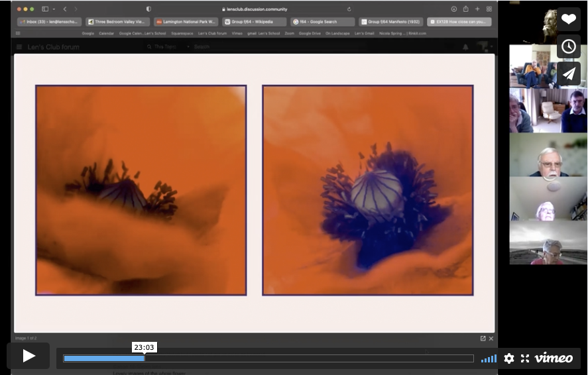Open the sidebar dropdown chevron
This screenshot has width=588, height=375.
54,9
